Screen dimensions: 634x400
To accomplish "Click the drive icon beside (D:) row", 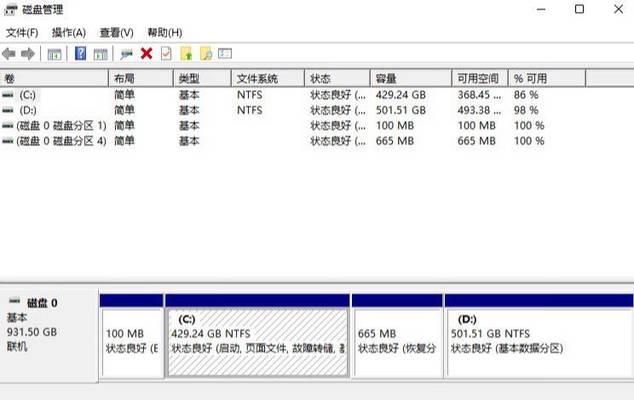I will click(8, 110).
